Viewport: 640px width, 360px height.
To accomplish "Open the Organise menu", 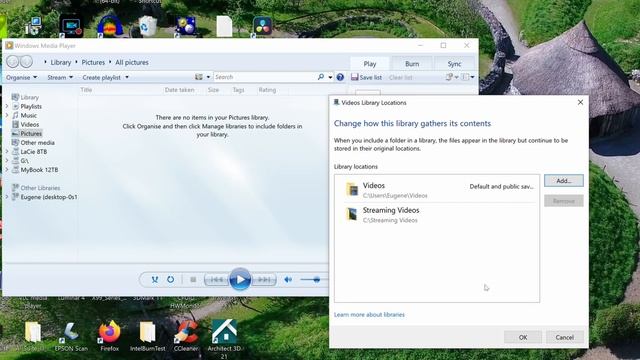I will coord(21,77).
